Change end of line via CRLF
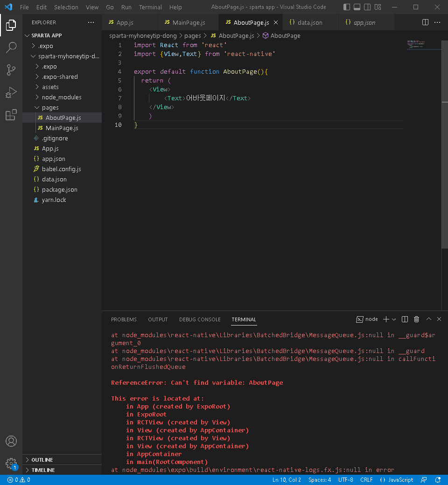 pos(366,480)
